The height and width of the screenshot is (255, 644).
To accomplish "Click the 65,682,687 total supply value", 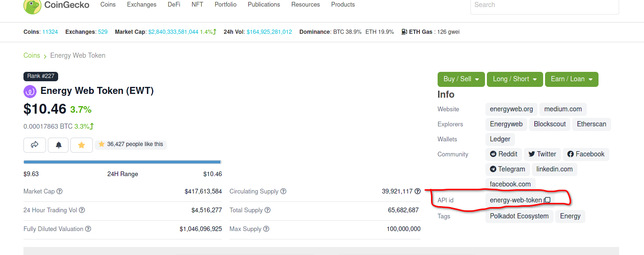I will pos(403,210).
